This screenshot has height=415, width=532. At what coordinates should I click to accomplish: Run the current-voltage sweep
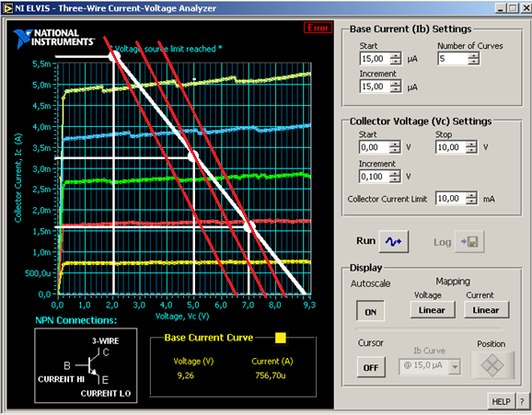[393, 242]
